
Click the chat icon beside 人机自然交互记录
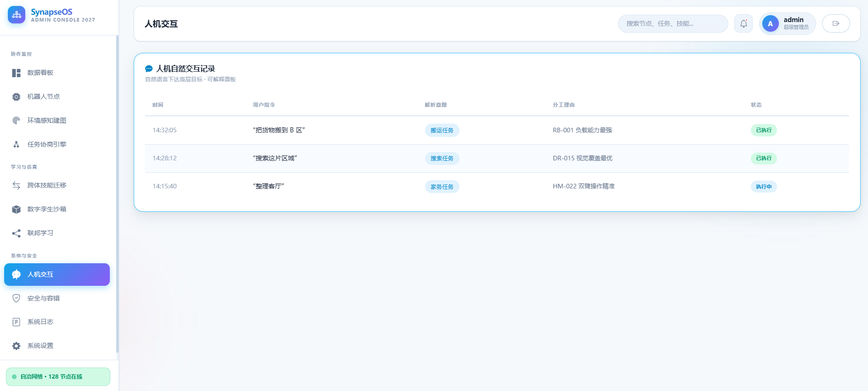point(149,69)
